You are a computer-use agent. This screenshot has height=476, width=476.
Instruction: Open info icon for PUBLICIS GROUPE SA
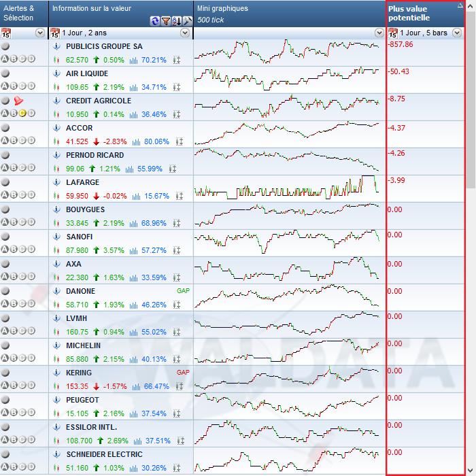(56, 46)
